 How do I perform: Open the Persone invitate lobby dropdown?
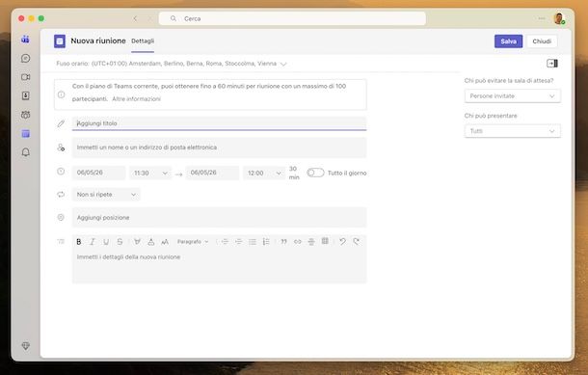(512, 96)
